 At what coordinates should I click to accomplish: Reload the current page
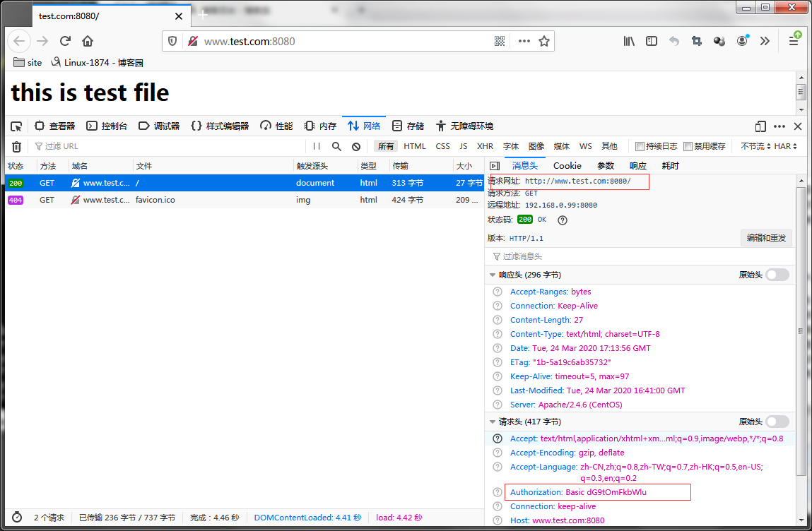click(x=65, y=41)
